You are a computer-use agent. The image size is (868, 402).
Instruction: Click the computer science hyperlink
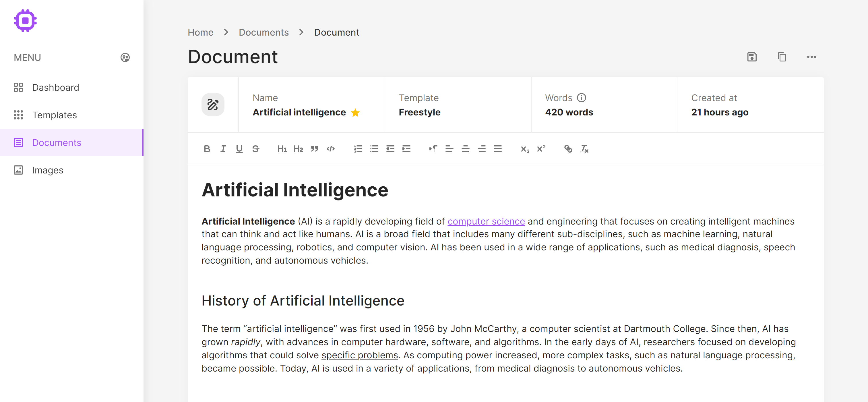pos(486,221)
